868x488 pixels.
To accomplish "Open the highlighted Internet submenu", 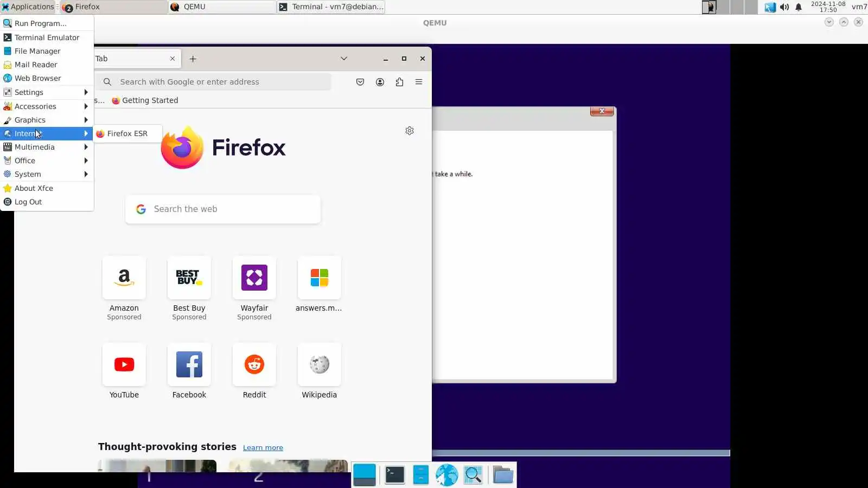I will coord(47,133).
